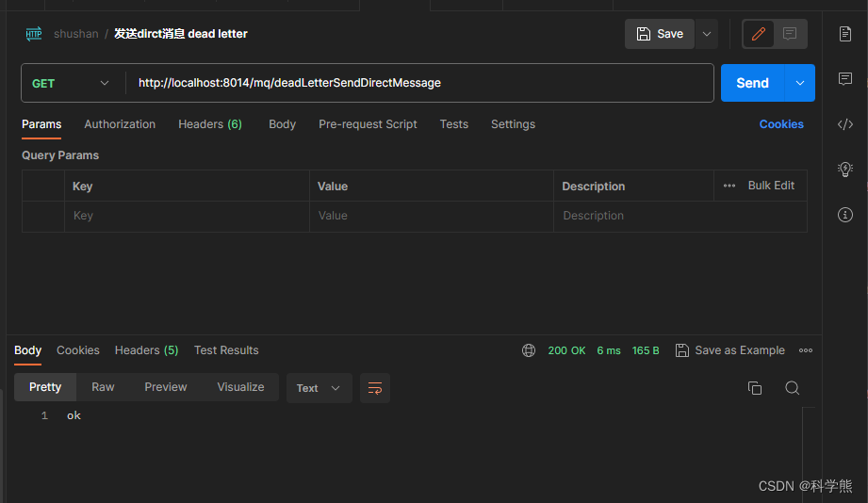Click the lightbulb related requests icon

point(844,170)
